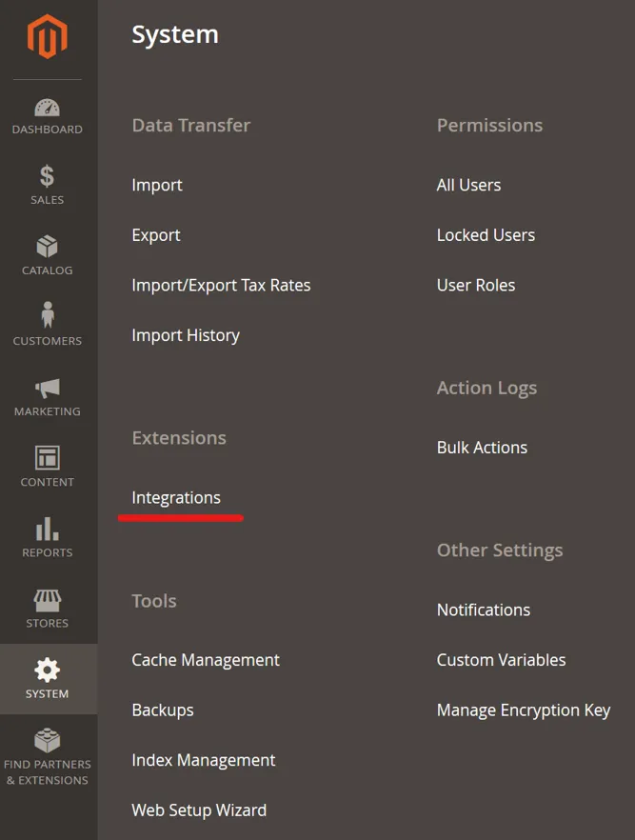Open Find Partners & Extensions brick icon
Viewport: 635px width, 840px height.
pyautogui.click(x=47, y=740)
